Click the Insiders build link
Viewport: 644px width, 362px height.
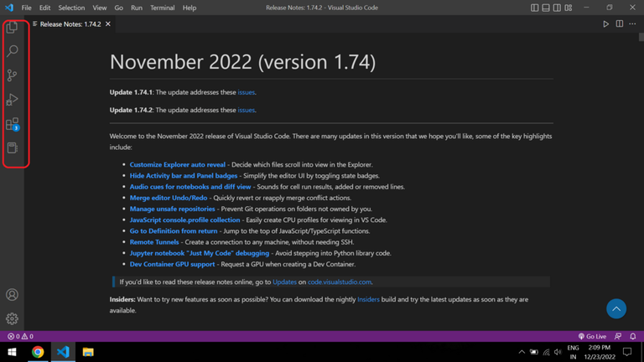click(x=368, y=300)
